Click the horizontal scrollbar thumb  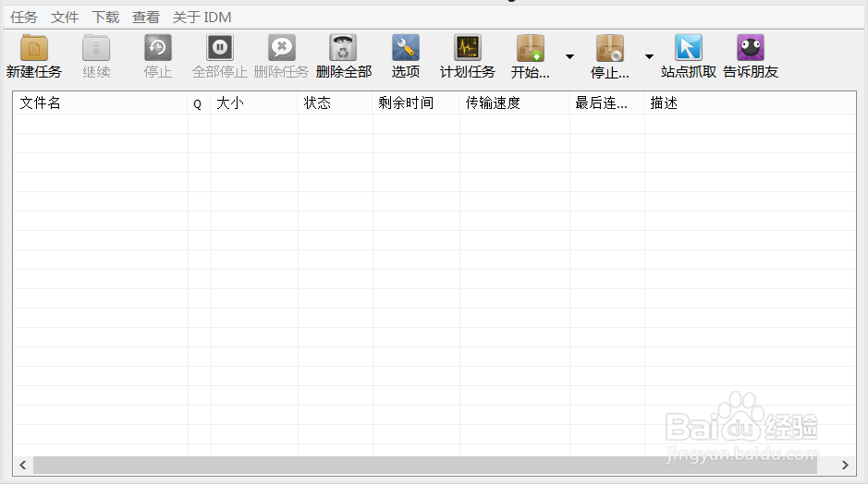[x=425, y=466]
